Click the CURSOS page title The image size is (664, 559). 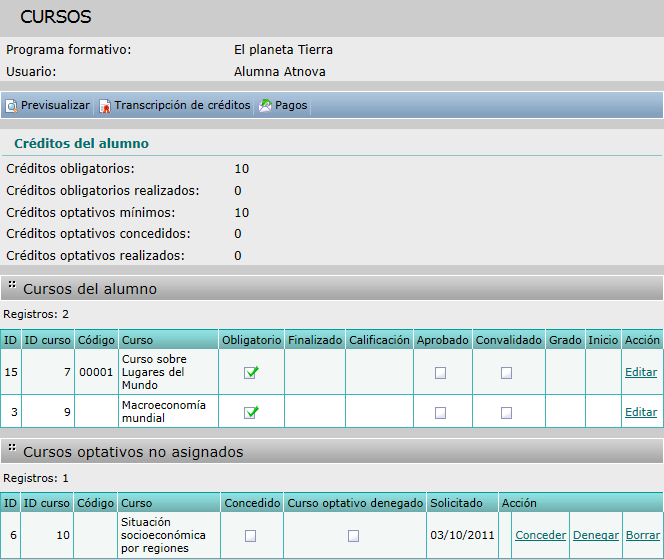[56, 17]
